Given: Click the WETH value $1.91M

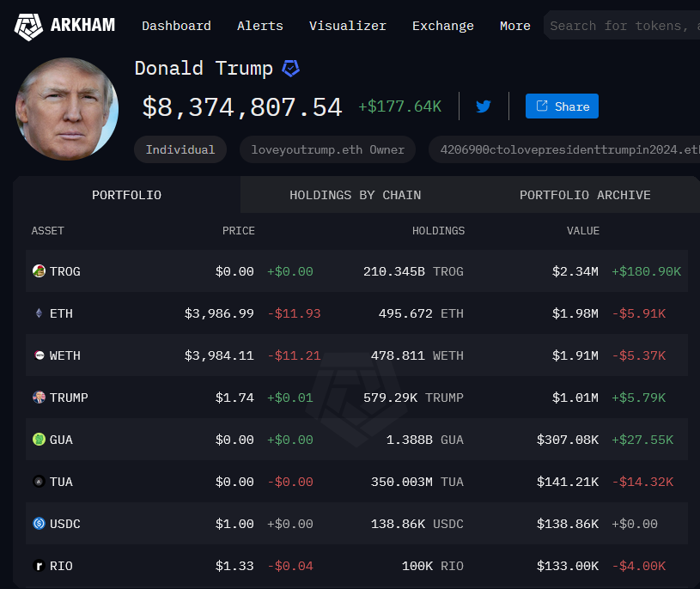Looking at the screenshot, I should 575,355.
